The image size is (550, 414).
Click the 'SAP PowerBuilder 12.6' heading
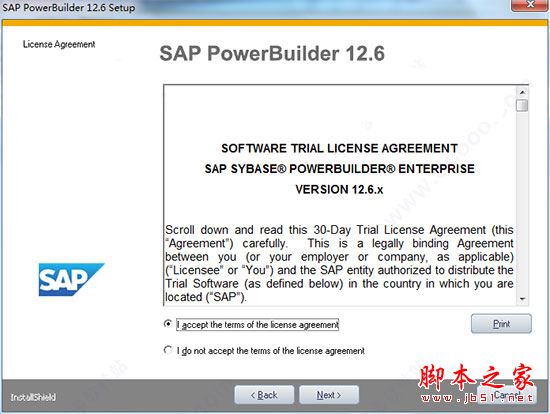pyautogui.click(x=272, y=53)
